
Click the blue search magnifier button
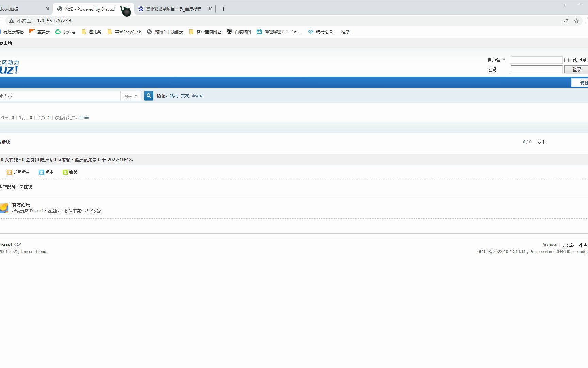149,96
